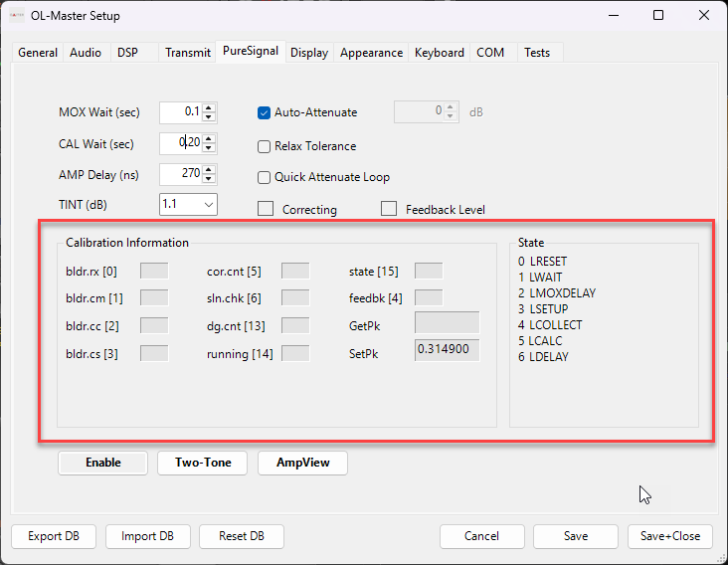Image resolution: width=728 pixels, height=565 pixels.
Task: Close the OL-Master Setup window
Action: [x=704, y=15]
